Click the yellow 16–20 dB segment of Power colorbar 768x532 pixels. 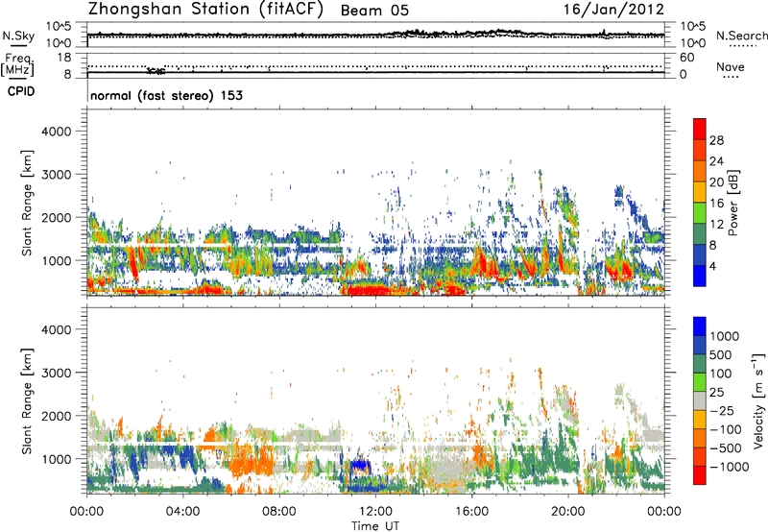[x=700, y=192]
